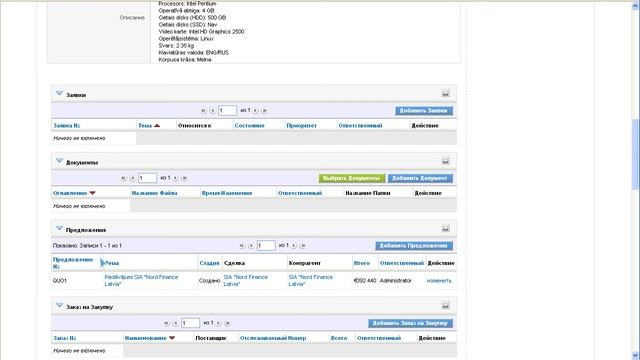Go to last page in Предложения list
This screenshot has height=360, width=640.
click(x=302, y=246)
